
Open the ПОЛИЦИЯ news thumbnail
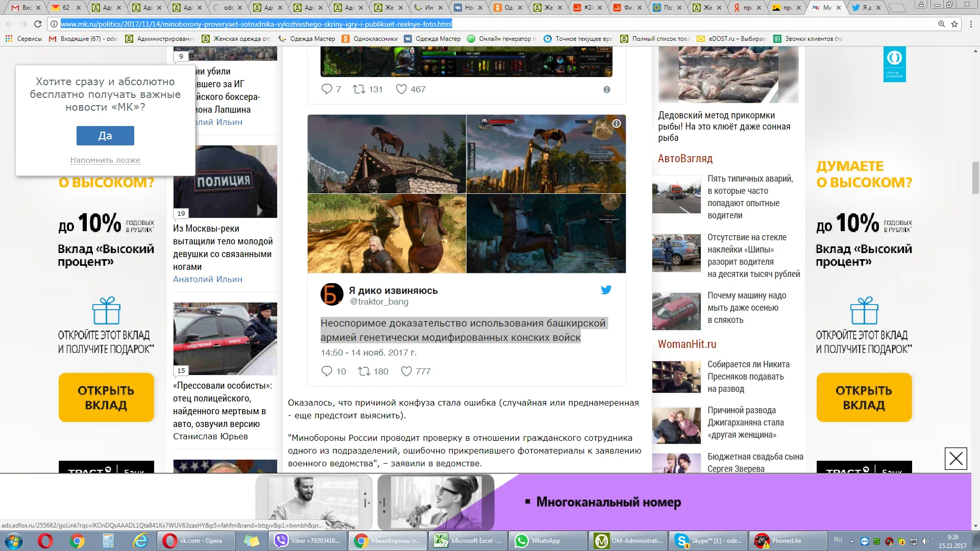(x=225, y=182)
